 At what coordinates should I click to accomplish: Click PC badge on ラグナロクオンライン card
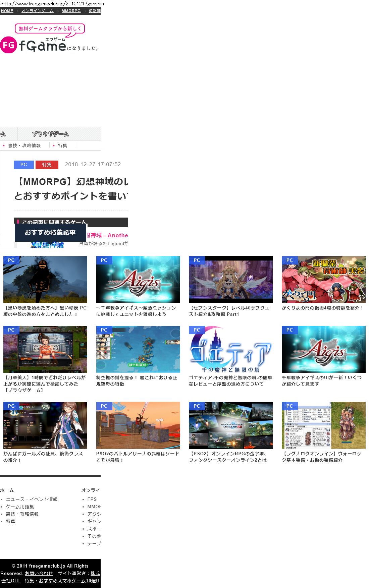[289, 406]
